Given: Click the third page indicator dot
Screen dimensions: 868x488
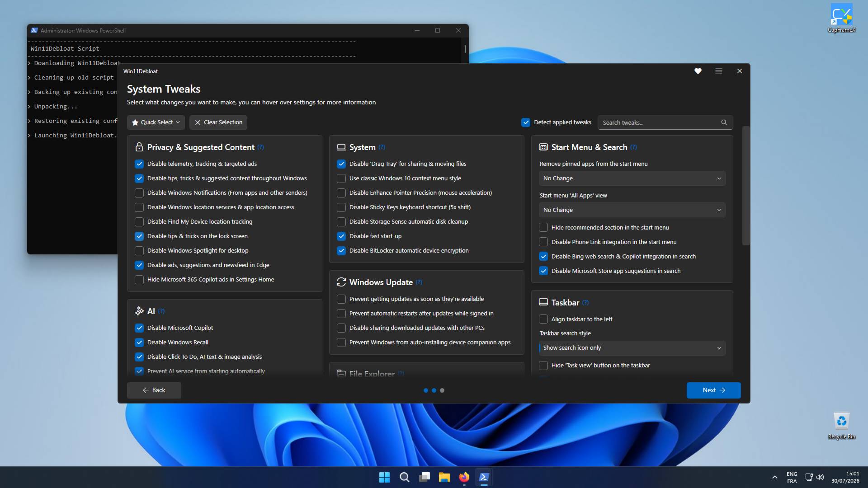Looking at the screenshot, I should click(x=442, y=390).
